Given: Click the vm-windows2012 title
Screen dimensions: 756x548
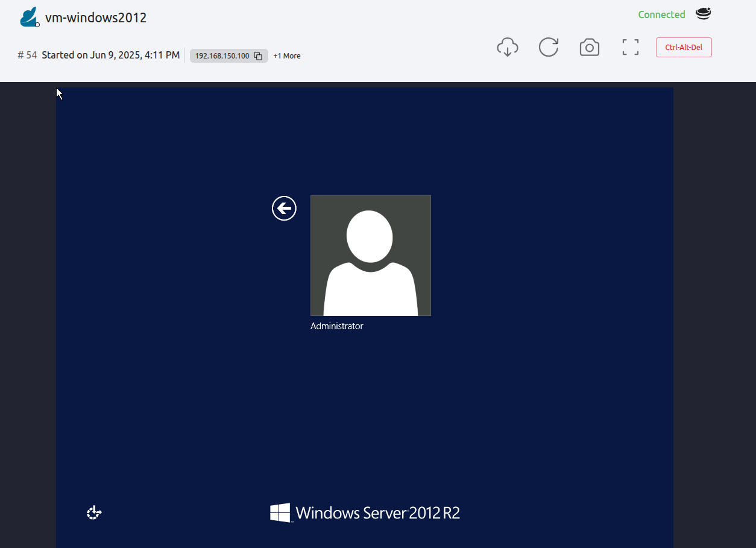Looking at the screenshot, I should point(96,17).
